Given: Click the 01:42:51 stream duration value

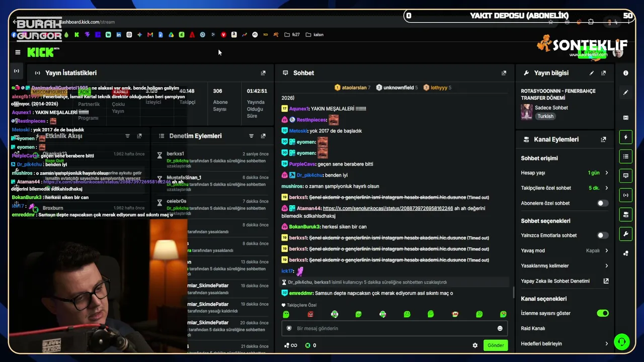Looking at the screenshot, I should click(x=257, y=91).
